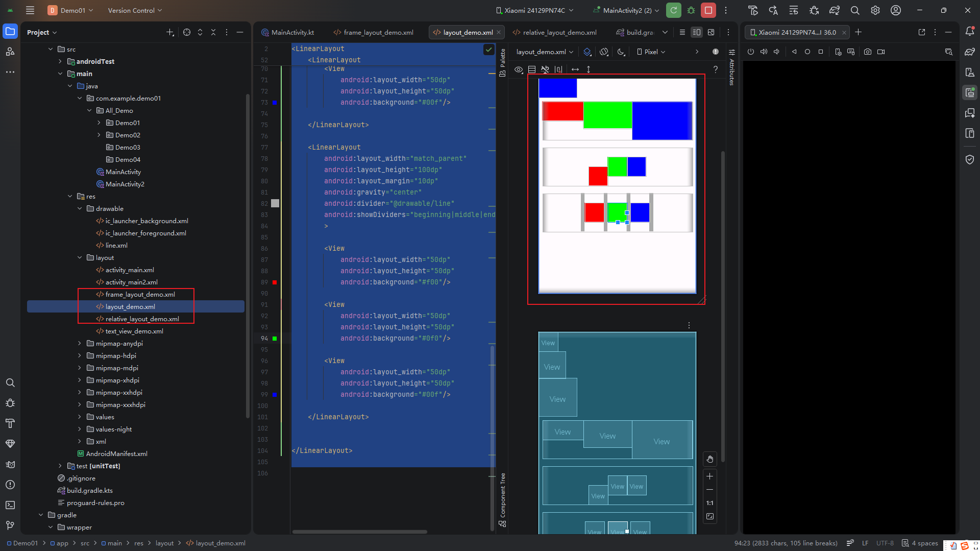Expand the values folder
This screenshot has width=980, height=551.
(80, 417)
